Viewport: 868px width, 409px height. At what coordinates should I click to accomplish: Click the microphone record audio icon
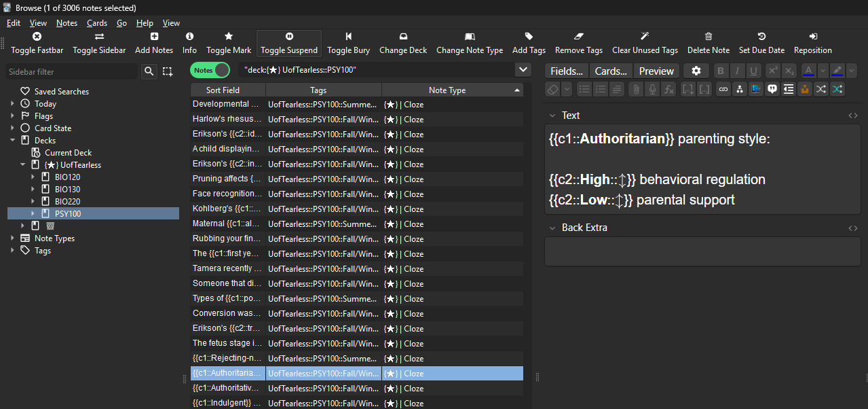click(x=652, y=89)
